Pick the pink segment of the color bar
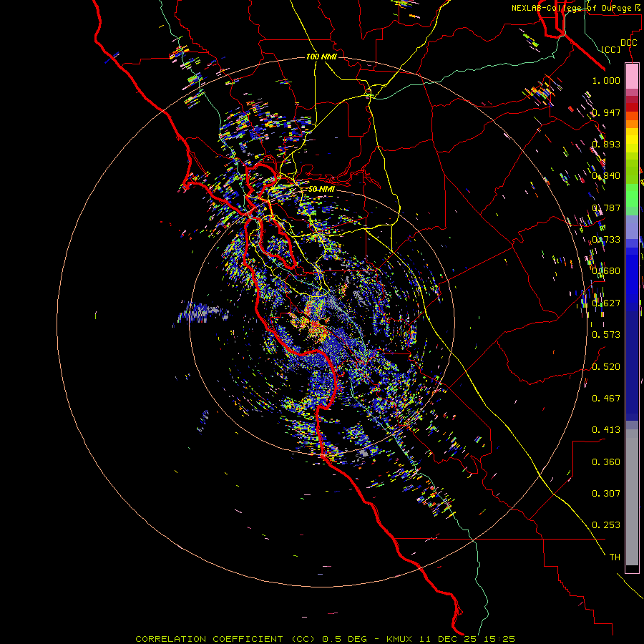Viewport: 644px width, 644px height. pyautogui.click(x=632, y=77)
